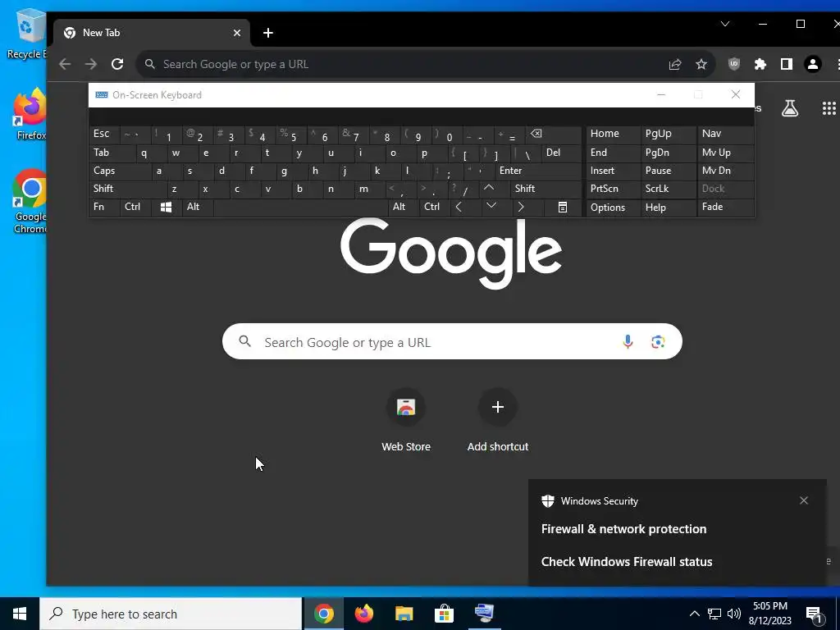Screen dimensions: 840x630
Task: Bookmark this tab with the star icon
Action: pyautogui.click(x=701, y=64)
